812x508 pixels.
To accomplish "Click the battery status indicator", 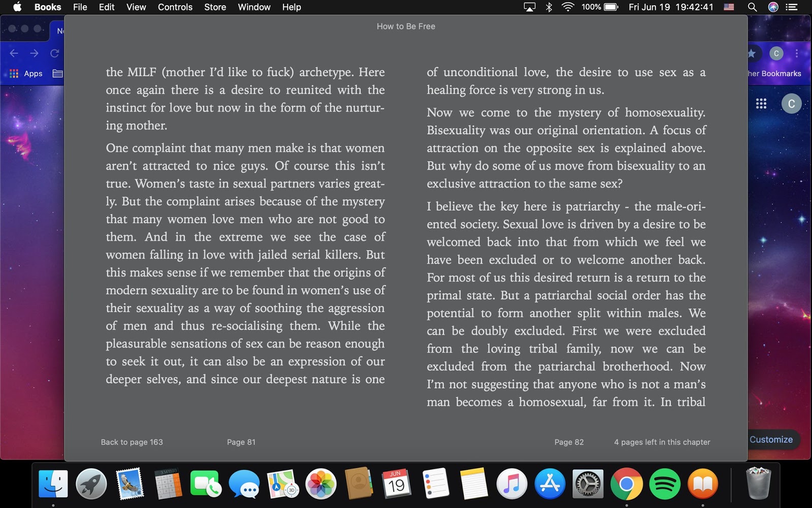I will tap(600, 7).
